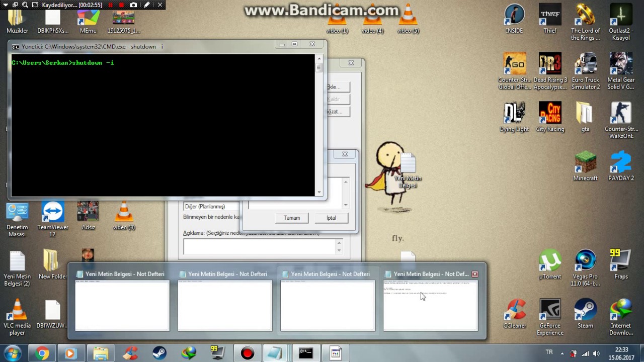
Task: Open third Not Defteri window thumbnail
Action: point(328,301)
